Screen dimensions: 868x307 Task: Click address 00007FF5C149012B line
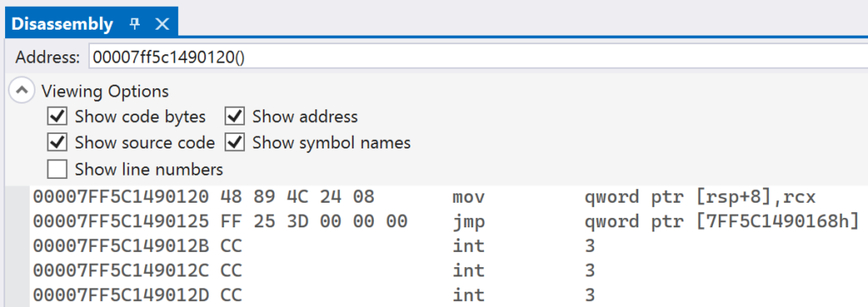pyautogui.click(x=448, y=245)
